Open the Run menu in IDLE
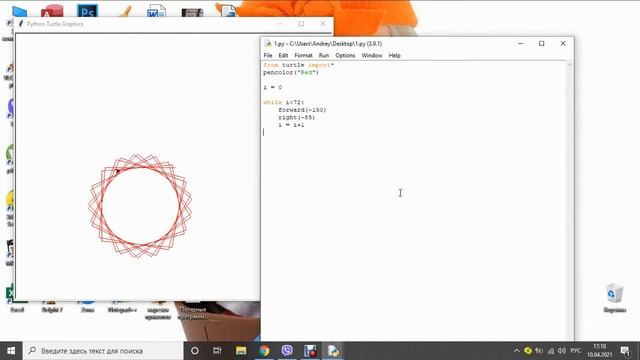The height and width of the screenshot is (360, 640). [324, 55]
